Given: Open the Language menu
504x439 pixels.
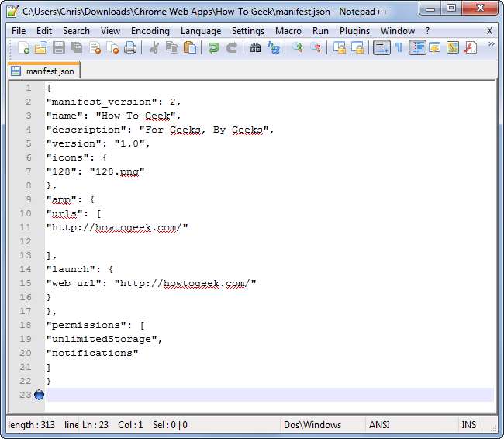Looking at the screenshot, I should [200, 31].
